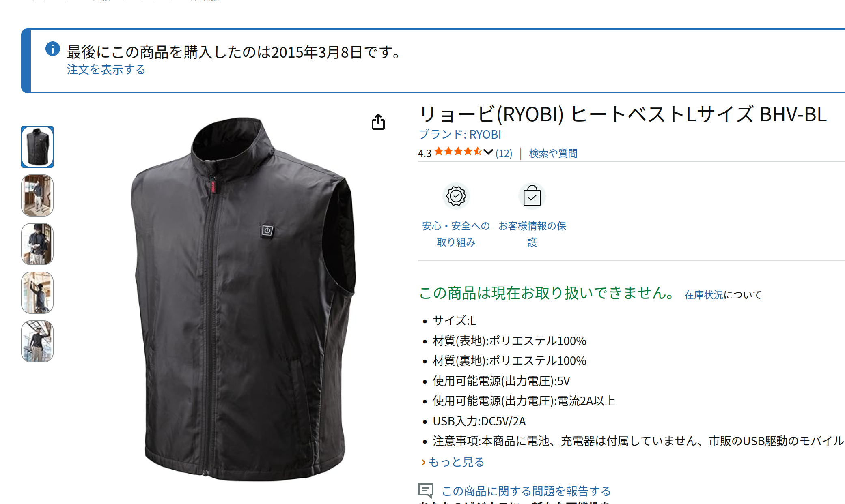This screenshot has width=845, height=504.
Task: Click the customer information protection bag icon
Action: tap(532, 196)
